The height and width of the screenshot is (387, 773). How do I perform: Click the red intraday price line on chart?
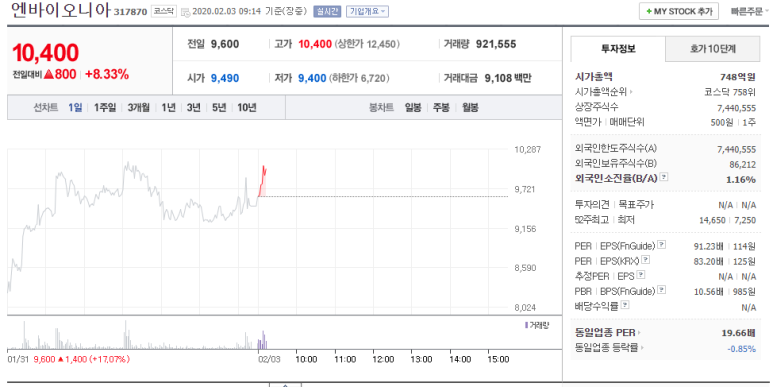263,180
